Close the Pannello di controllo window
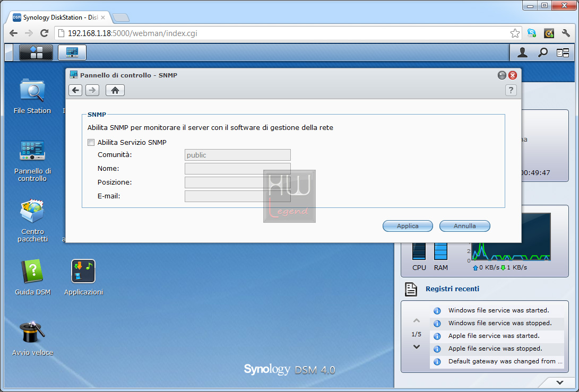Image resolution: width=579 pixels, height=392 pixels. point(513,75)
